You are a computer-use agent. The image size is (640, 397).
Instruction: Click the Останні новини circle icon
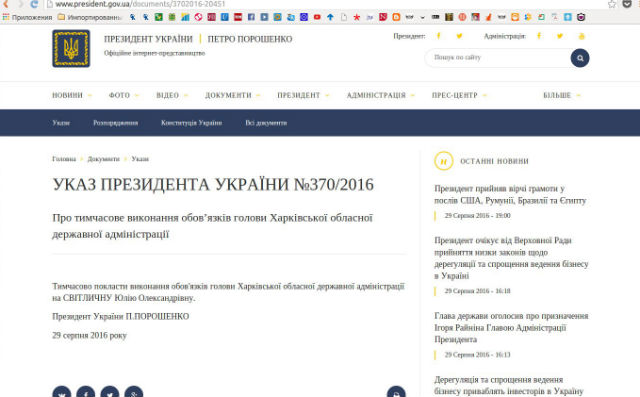[x=444, y=161]
